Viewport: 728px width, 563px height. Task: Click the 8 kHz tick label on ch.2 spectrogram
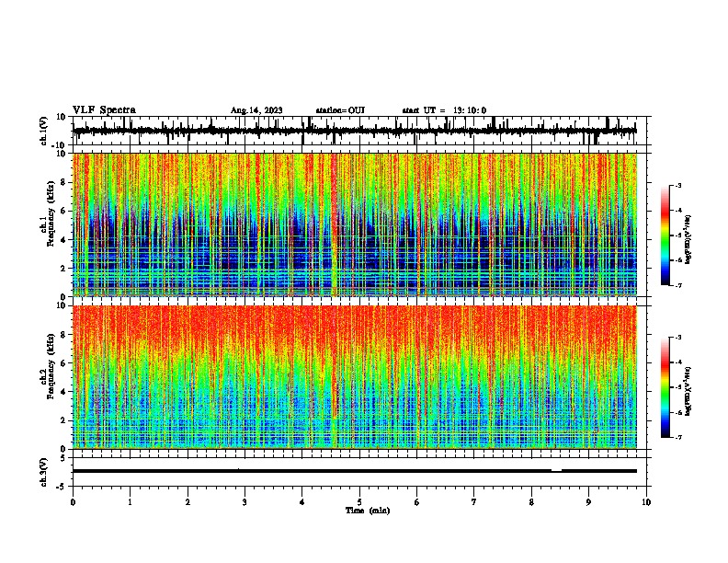tap(64, 335)
